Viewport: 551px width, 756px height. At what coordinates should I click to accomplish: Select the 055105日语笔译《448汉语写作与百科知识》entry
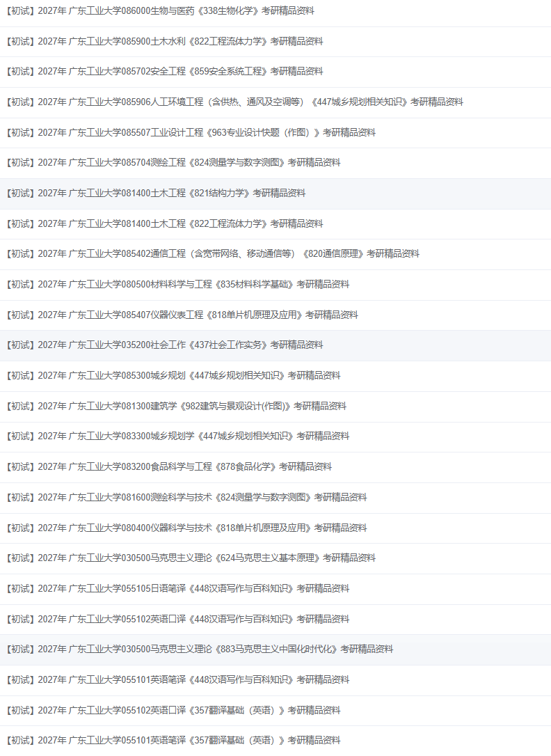177,588
